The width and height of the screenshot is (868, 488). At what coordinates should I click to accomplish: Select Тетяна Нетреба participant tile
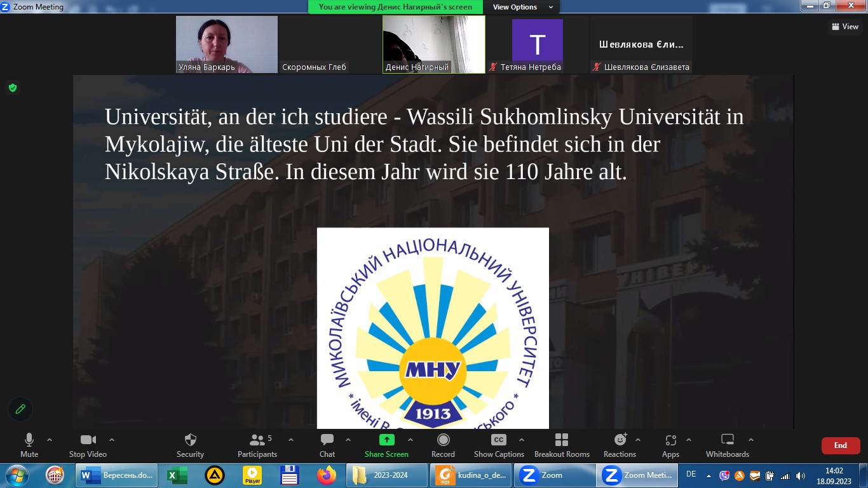538,44
